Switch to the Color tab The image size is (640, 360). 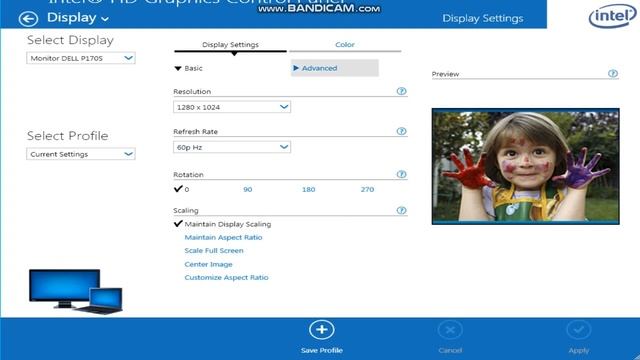345,44
